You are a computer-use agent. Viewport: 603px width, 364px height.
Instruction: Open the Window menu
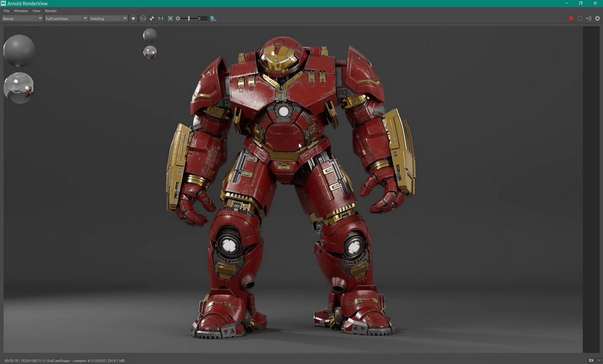pos(21,11)
